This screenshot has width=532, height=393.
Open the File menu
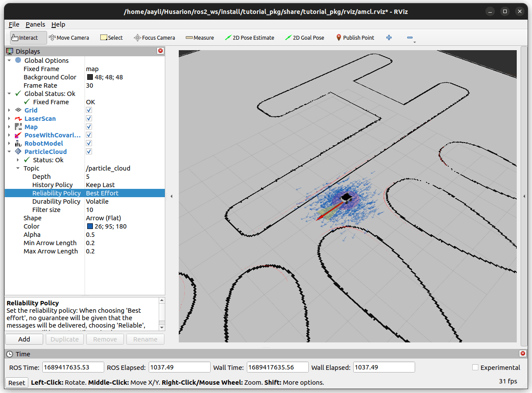pos(14,24)
